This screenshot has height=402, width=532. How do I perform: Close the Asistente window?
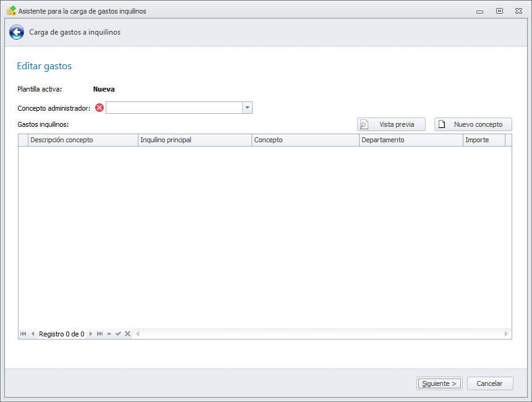(518, 11)
